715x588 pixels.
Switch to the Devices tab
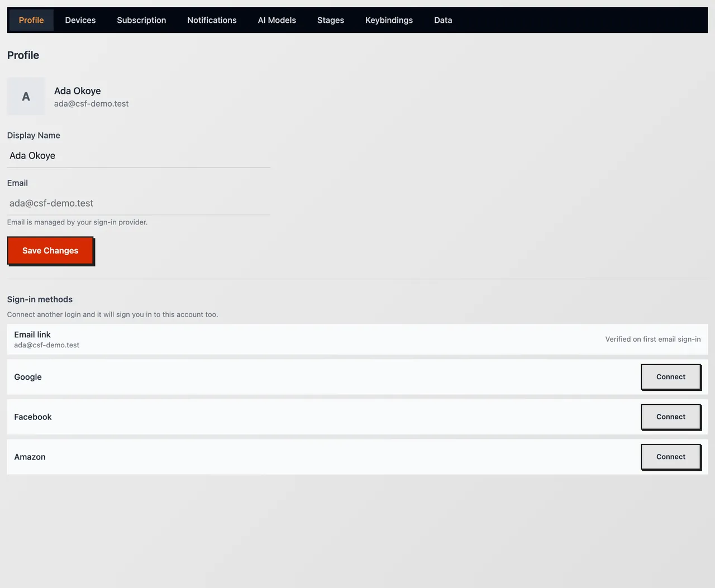(x=80, y=20)
